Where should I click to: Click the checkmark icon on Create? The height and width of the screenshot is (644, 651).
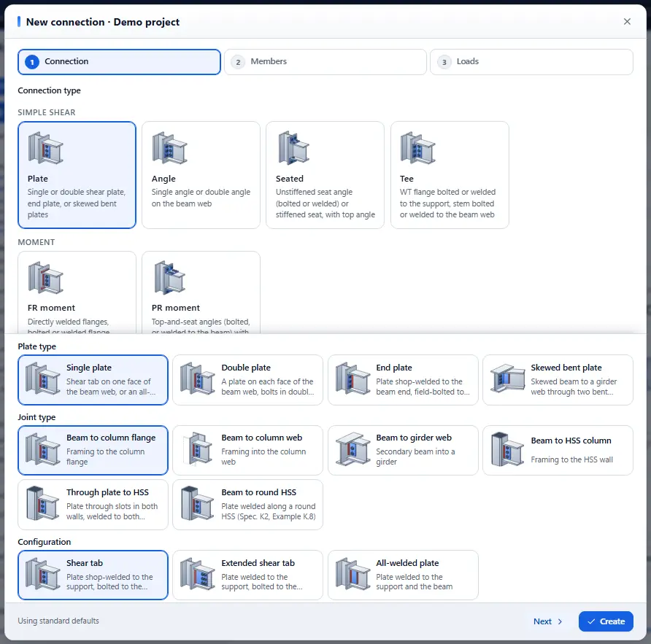pos(591,621)
